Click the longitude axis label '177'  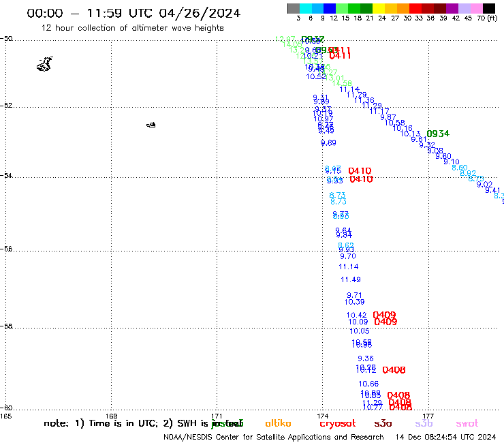tap(428, 416)
